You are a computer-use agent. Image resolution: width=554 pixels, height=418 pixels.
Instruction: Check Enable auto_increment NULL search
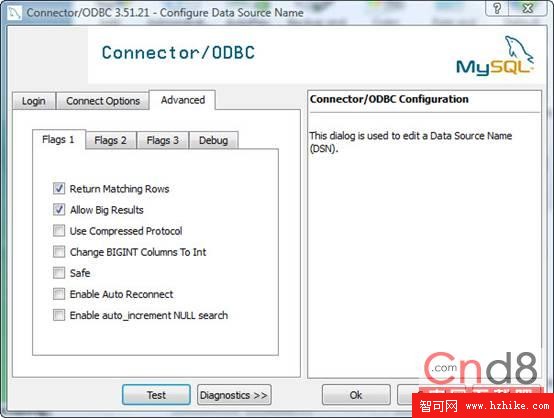[59, 315]
